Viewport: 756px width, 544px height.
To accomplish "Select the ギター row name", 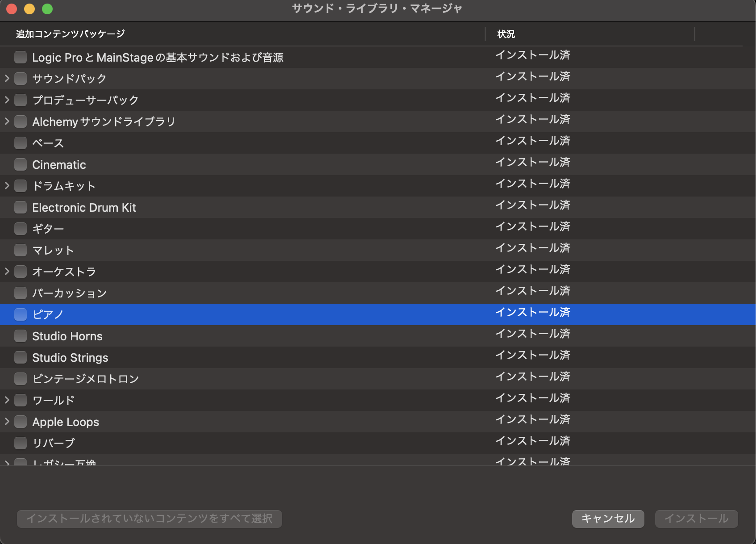I will 48,229.
